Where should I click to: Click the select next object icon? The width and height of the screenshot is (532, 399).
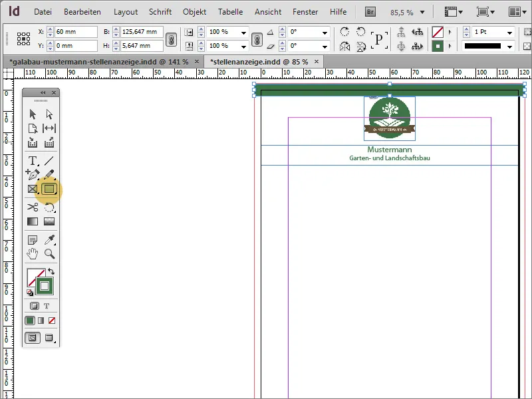pos(418,47)
